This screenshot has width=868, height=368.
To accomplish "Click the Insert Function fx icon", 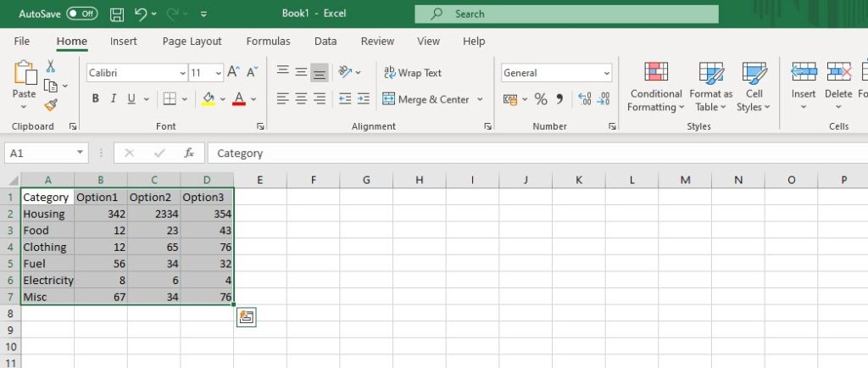I will 189,153.
